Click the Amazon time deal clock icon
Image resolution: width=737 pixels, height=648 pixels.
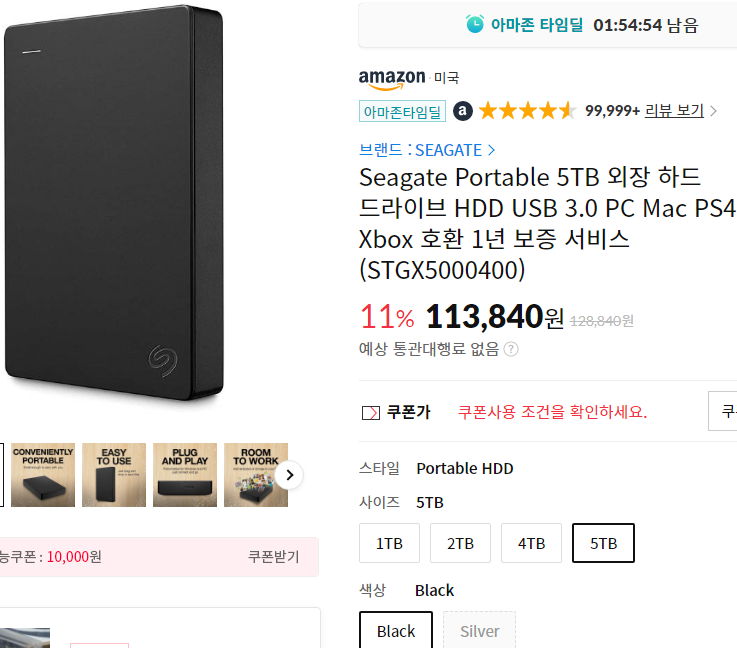coord(474,23)
